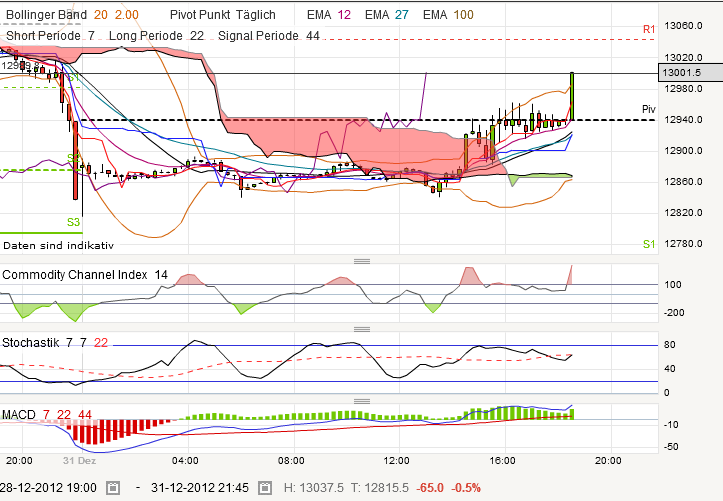Open the Commodity Channel Index settings

coord(75,274)
